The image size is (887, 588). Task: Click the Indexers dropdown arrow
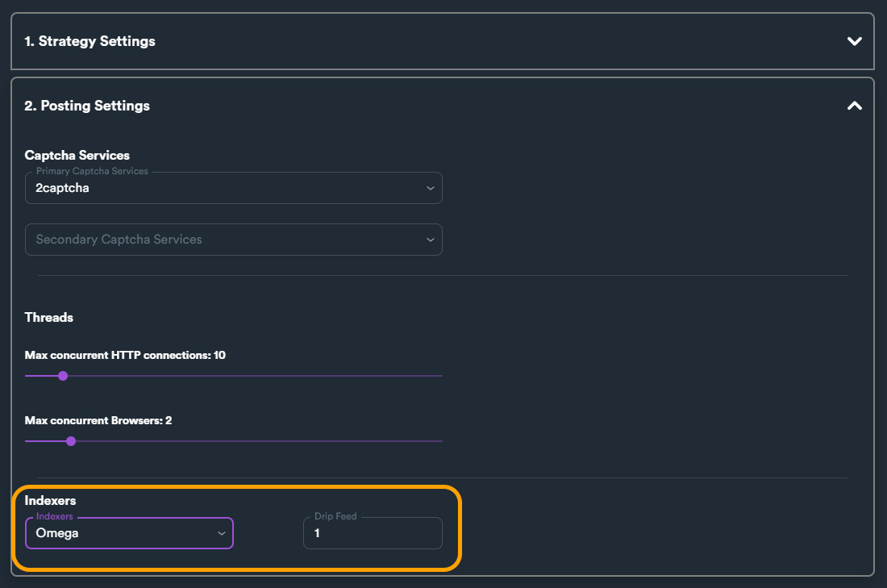click(222, 533)
